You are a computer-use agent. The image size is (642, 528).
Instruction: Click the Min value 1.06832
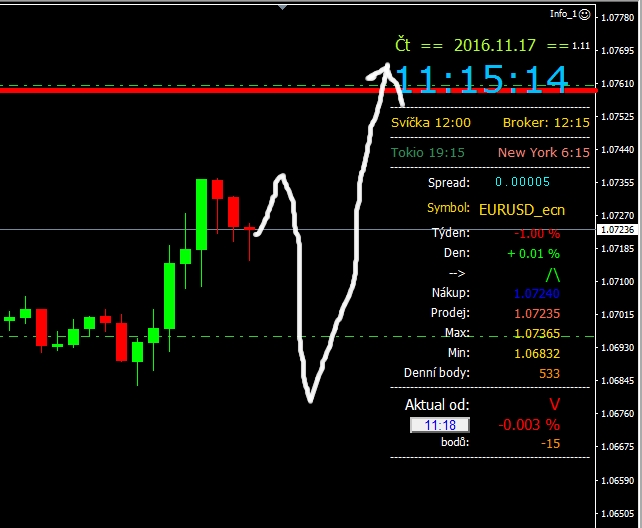pos(537,353)
